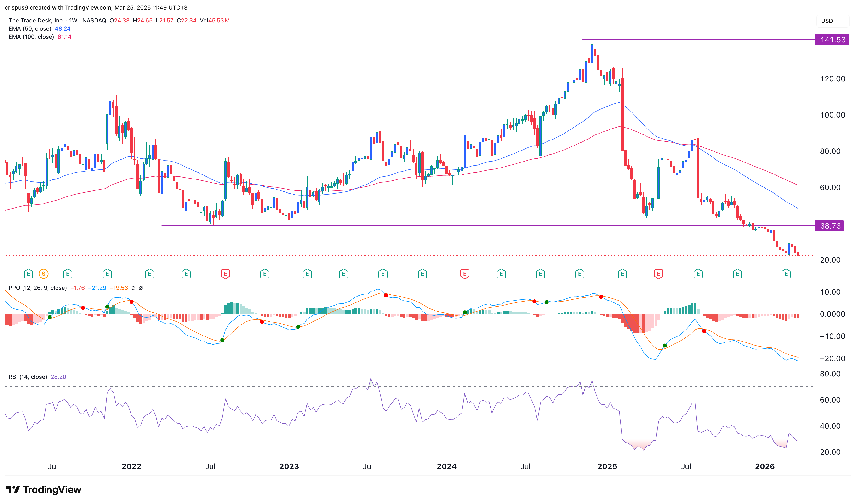Viewport: 856px width, 504px height.
Task: Click the first ∅ symbol in PPO legend
Action: (133, 288)
